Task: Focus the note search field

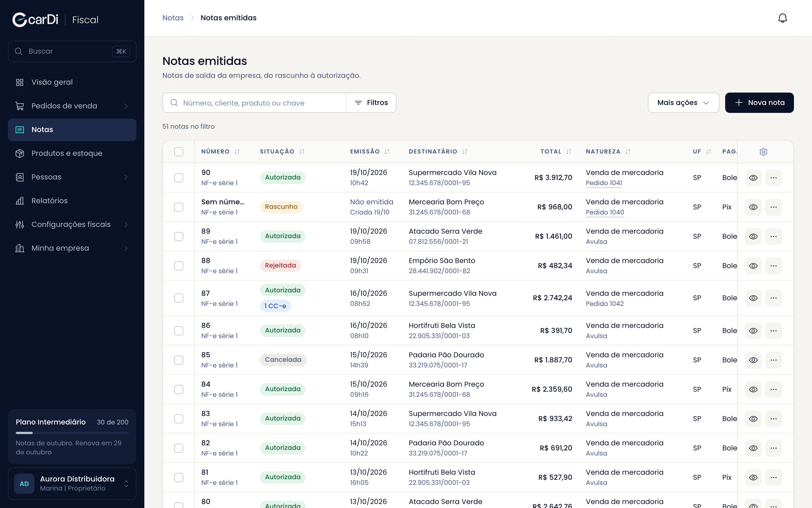Action: pyautogui.click(x=254, y=103)
